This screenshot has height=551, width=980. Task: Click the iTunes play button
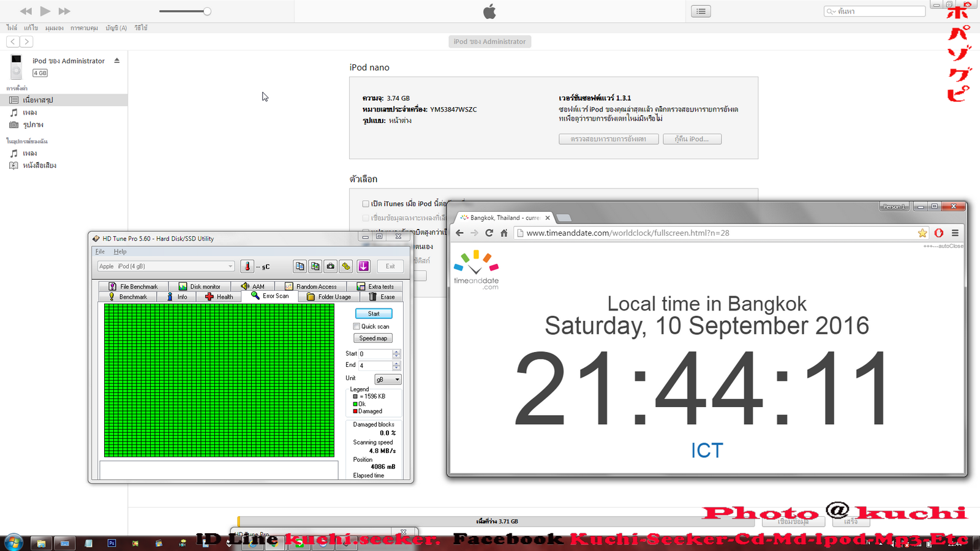coord(45,11)
